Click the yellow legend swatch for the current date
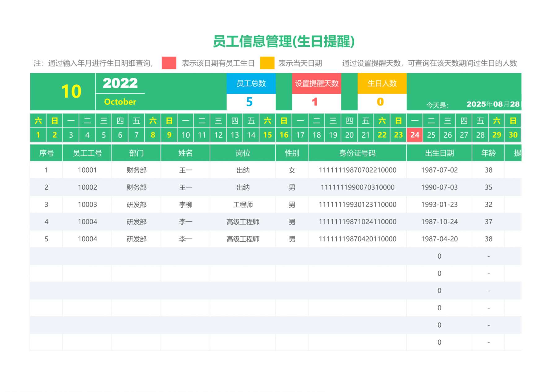 267,63
